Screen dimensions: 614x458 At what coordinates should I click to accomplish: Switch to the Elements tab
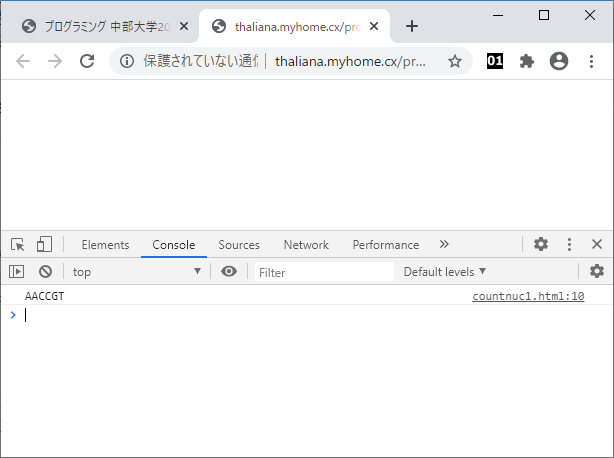tap(105, 245)
